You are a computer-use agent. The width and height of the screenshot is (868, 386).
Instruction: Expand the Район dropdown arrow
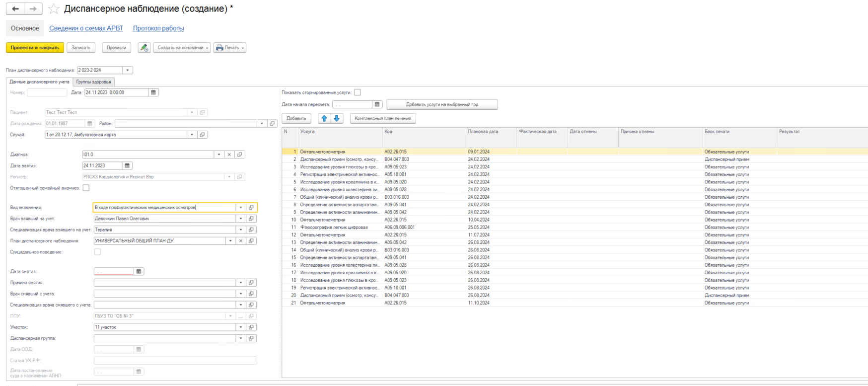point(262,123)
